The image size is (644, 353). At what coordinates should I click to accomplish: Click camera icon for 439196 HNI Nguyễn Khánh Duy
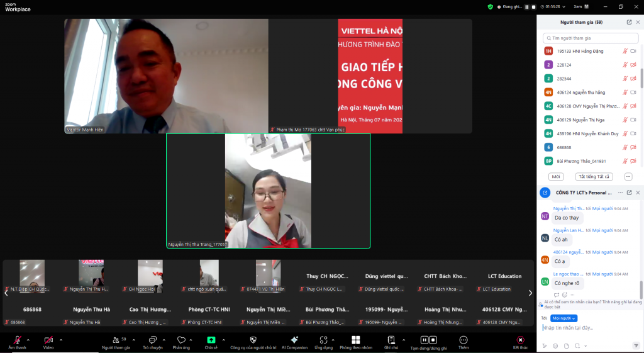tap(633, 133)
